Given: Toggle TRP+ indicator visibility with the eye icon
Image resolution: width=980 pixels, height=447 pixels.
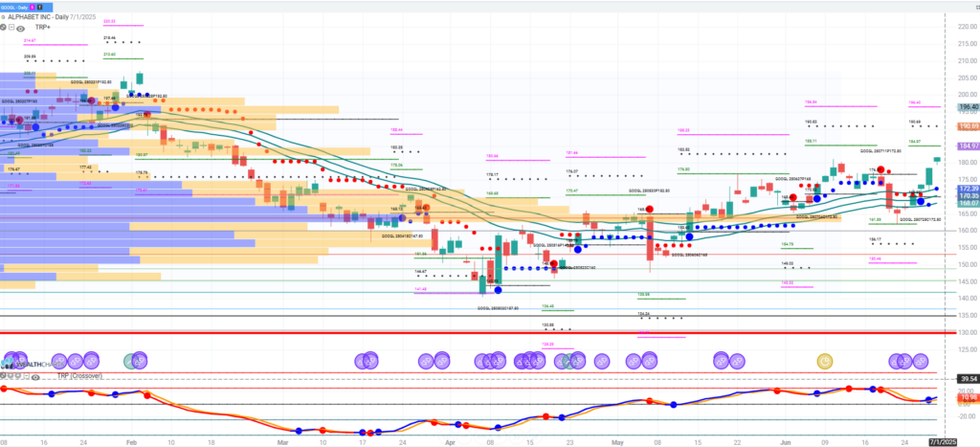Looking at the screenshot, I should pos(21,28).
